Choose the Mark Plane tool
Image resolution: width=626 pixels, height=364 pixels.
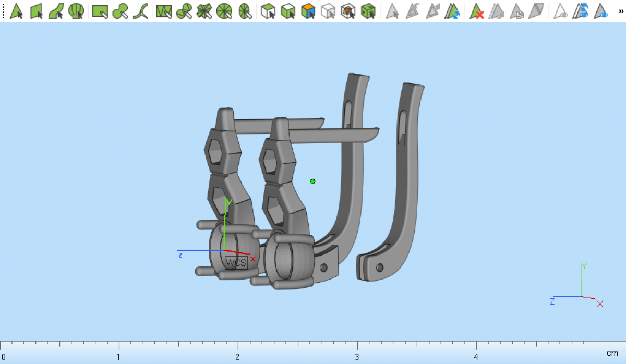(36, 11)
